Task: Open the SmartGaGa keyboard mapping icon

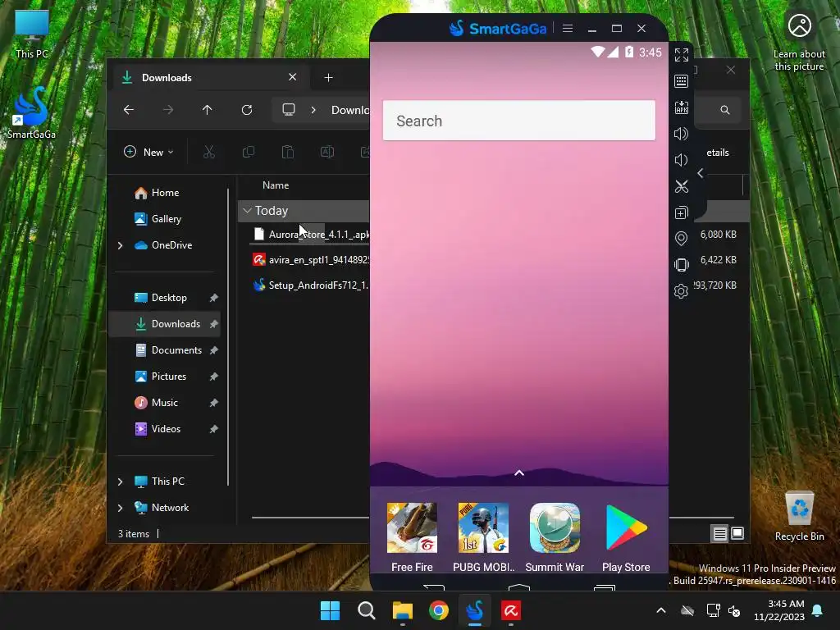Action: coord(682,81)
